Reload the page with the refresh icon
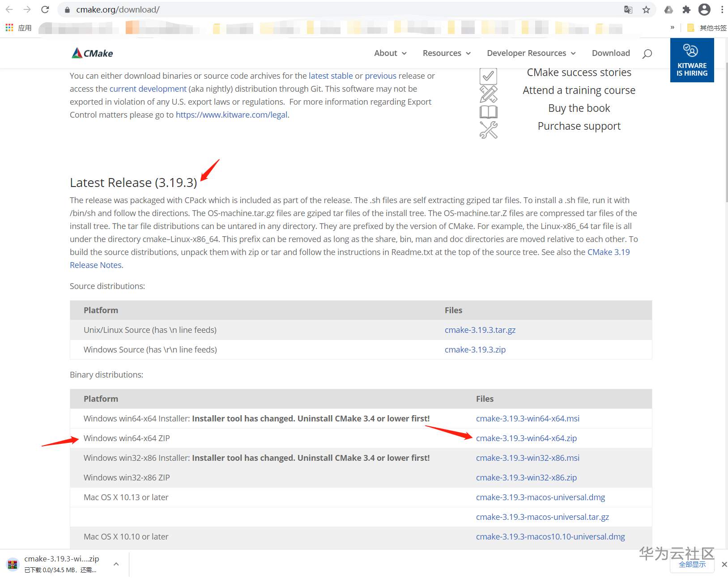728x578 pixels. click(45, 9)
